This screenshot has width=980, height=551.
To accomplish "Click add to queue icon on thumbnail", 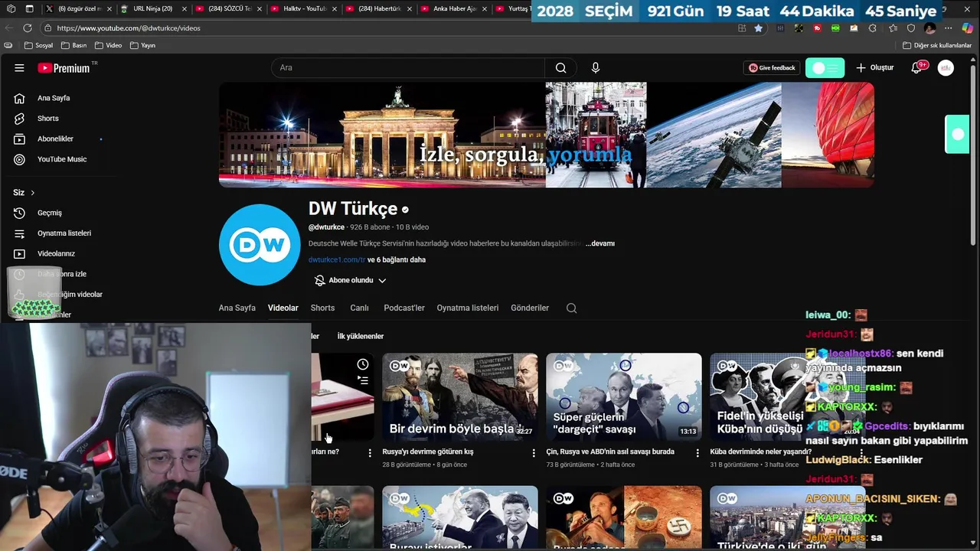I will point(363,380).
